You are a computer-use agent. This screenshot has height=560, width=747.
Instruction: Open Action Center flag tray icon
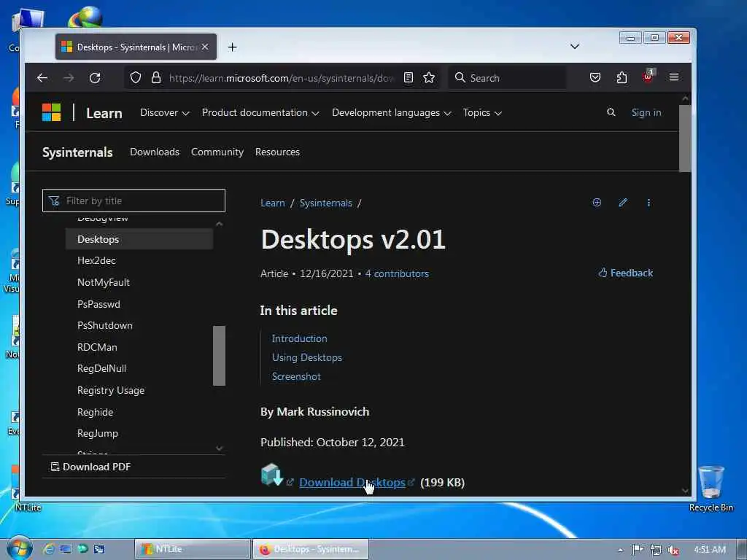click(x=638, y=550)
